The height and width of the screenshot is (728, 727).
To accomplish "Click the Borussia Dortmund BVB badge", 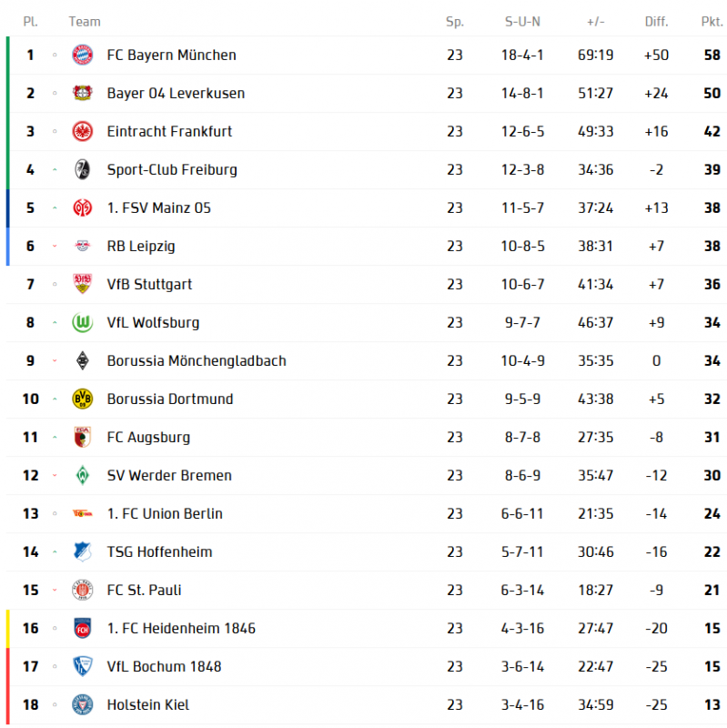I will point(83,399).
